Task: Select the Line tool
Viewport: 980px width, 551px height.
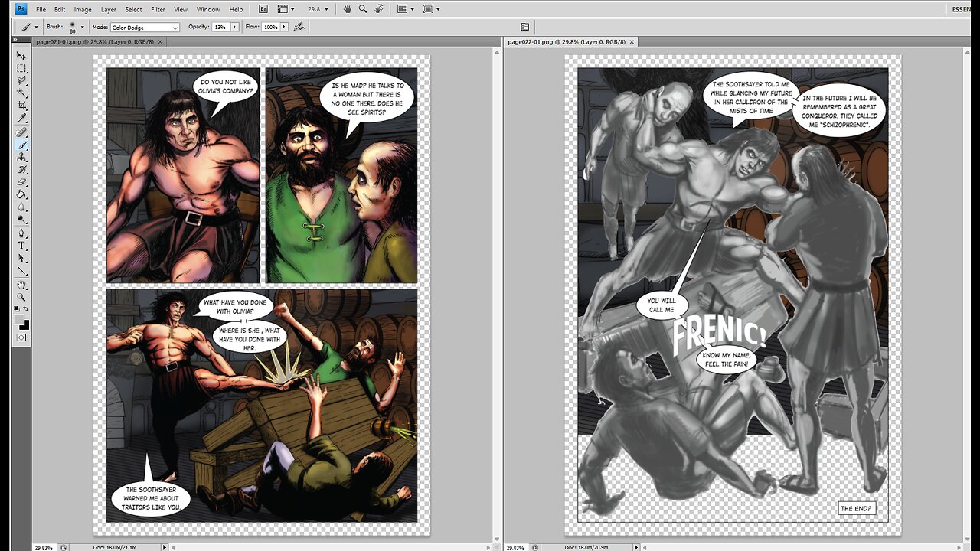Action: (x=21, y=271)
